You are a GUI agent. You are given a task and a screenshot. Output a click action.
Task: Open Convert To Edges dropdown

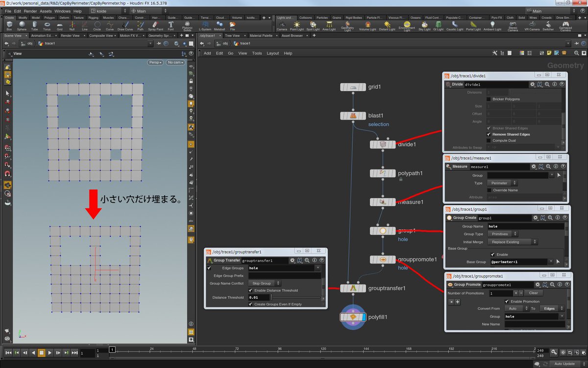pyautogui.click(x=552, y=309)
